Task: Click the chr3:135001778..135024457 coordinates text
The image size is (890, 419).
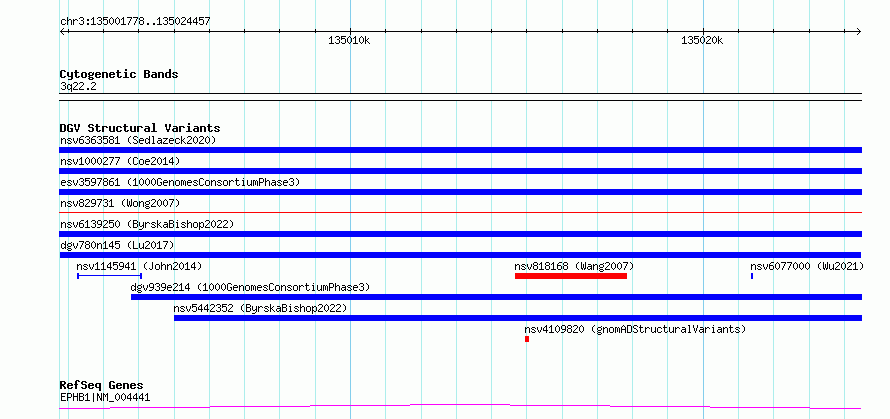Action: tap(135, 22)
